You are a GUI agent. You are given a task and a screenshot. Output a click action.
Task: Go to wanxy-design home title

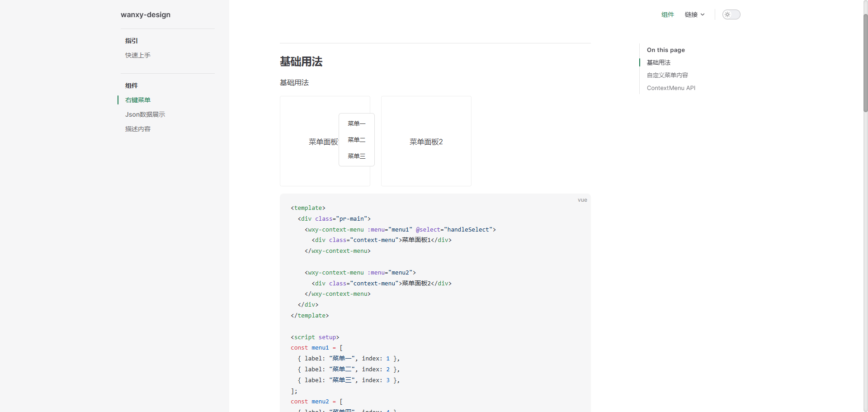click(146, 14)
